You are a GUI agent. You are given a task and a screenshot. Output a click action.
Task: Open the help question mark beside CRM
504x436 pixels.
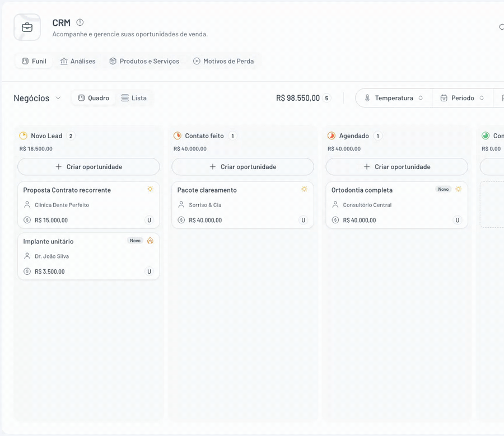click(80, 22)
